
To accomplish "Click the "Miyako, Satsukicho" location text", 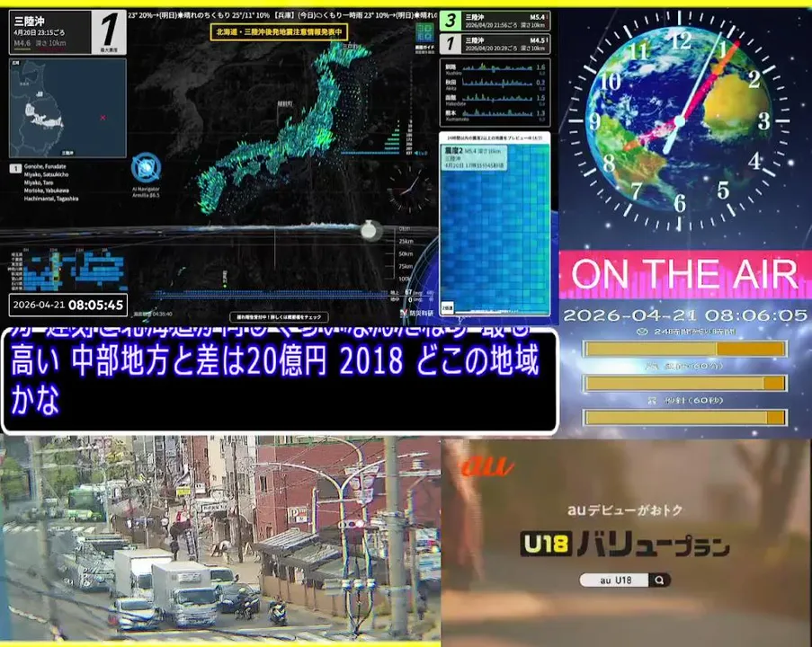I will [x=46, y=174].
